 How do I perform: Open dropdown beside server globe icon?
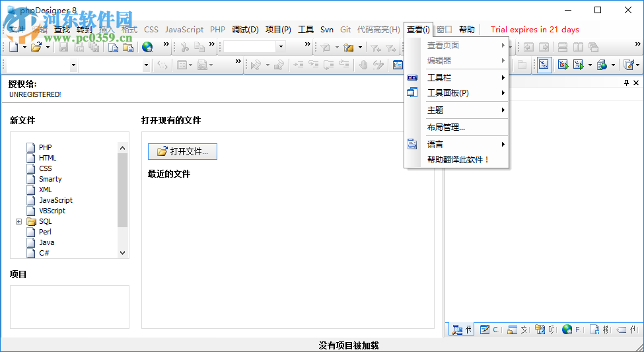(613, 65)
